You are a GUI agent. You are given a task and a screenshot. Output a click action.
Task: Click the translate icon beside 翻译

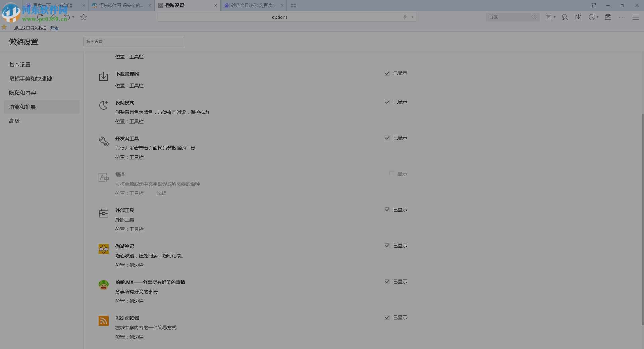point(104,177)
